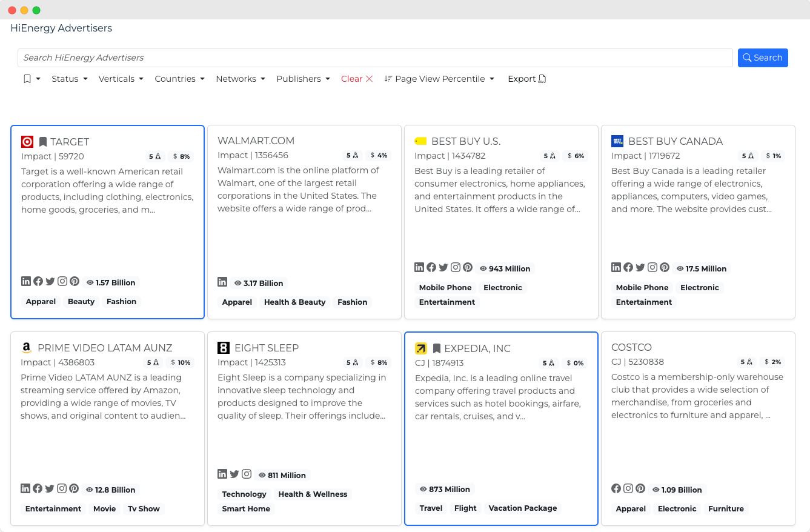The height and width of the screenshot is (532, 810).
Task: Select the Furniture tag on Costco card
Action: (726, 508)
